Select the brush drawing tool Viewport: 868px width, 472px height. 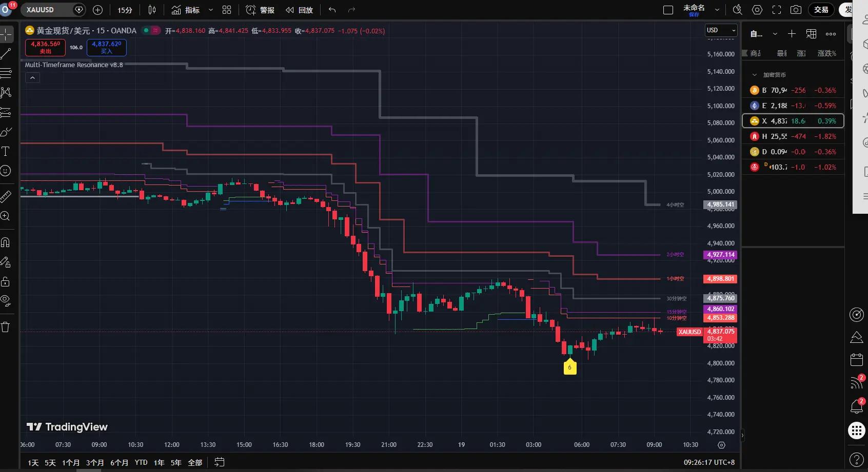point(6,132)
